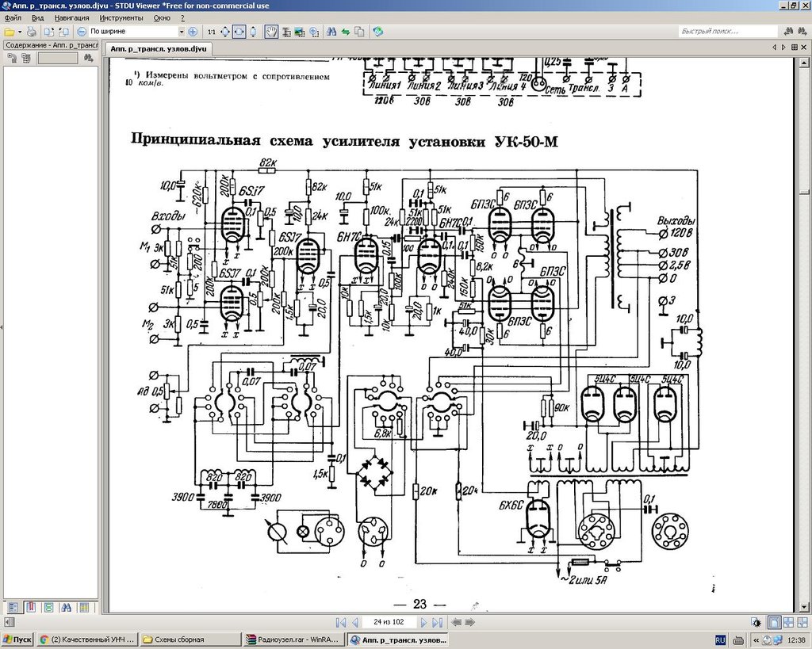Go to previous page button

point(355,623)
